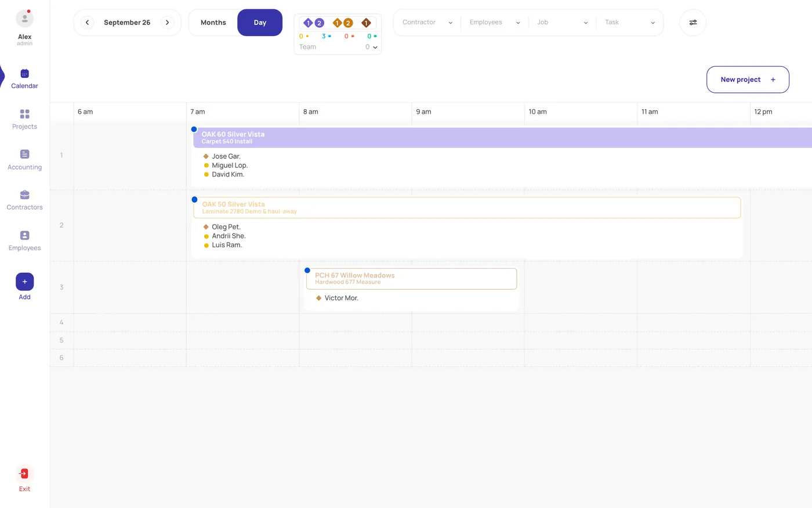
Task: Open the Task filter dropdown
Action: (x=630, y=23)
